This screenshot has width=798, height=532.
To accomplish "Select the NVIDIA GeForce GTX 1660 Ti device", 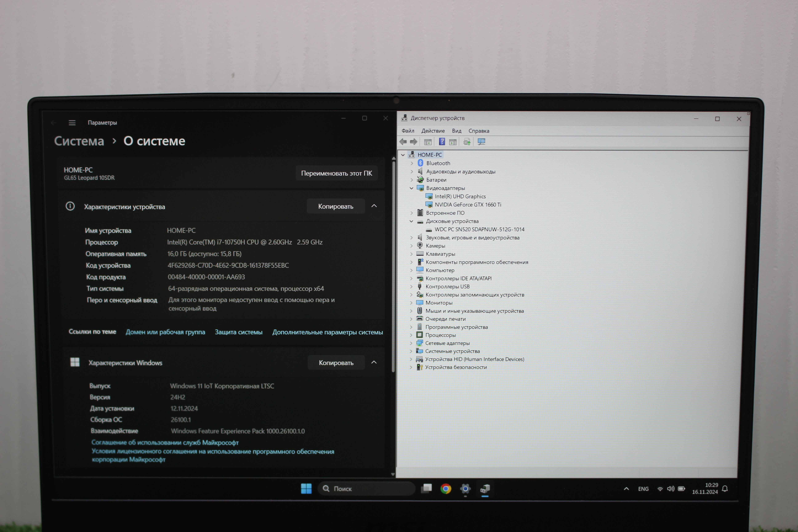I will pos(468,205).
